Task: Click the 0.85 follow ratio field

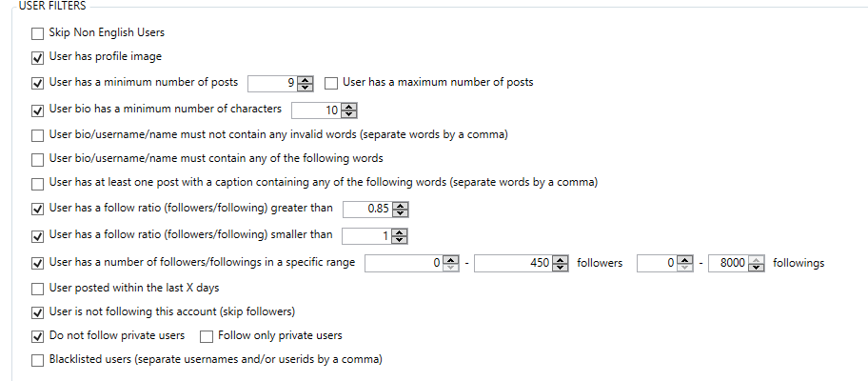Action: pyautogui.click(x=367, y=210)
